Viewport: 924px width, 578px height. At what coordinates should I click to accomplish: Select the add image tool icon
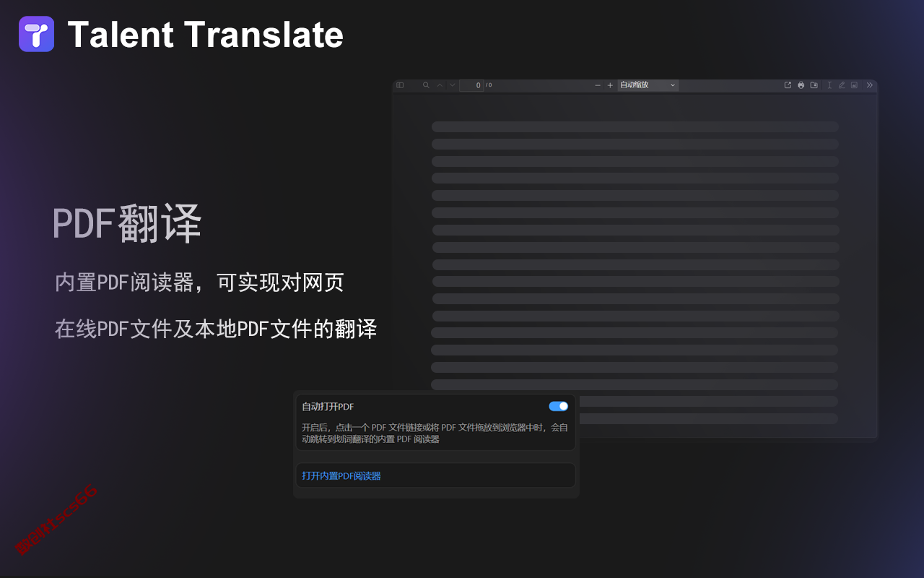[x=854, y=85]
